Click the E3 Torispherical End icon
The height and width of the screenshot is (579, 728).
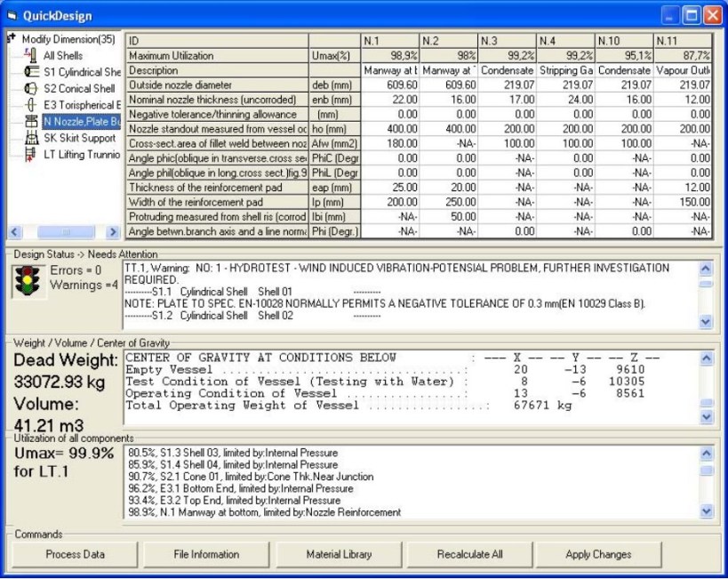(x=31, y=105)
